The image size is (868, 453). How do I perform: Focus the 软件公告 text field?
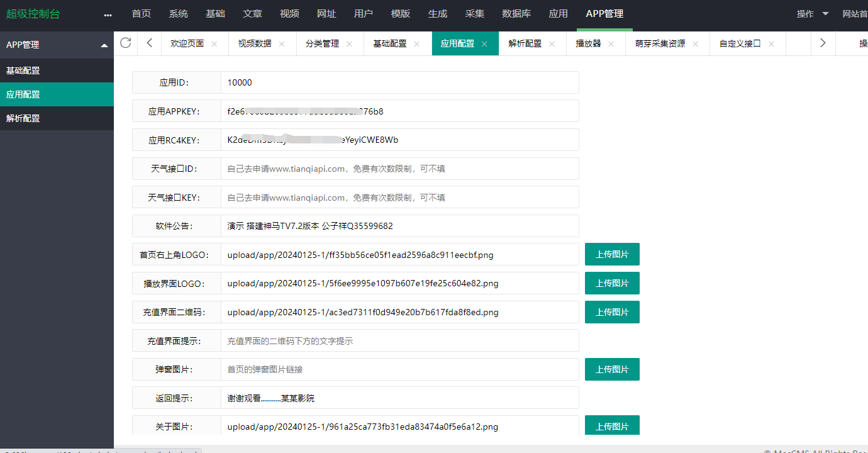tap(399, 226)
